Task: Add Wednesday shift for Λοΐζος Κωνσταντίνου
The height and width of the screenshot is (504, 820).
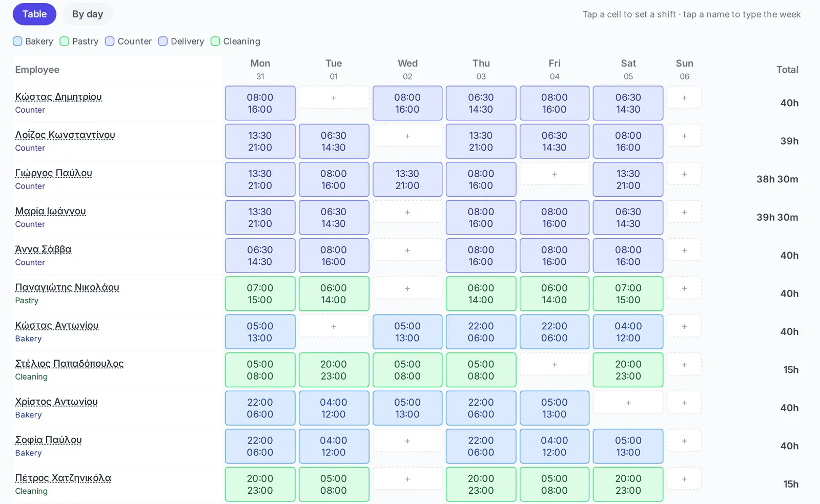Action: 407,136
